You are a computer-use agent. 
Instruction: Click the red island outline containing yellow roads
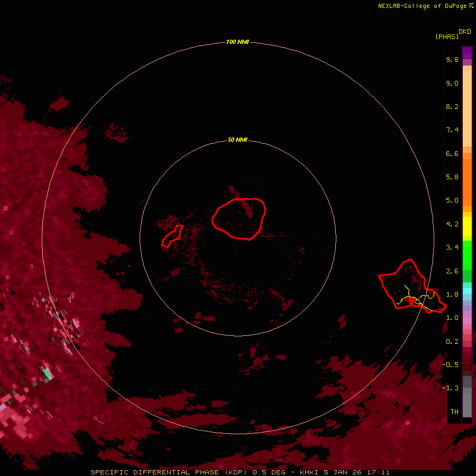tap(411, 286)
